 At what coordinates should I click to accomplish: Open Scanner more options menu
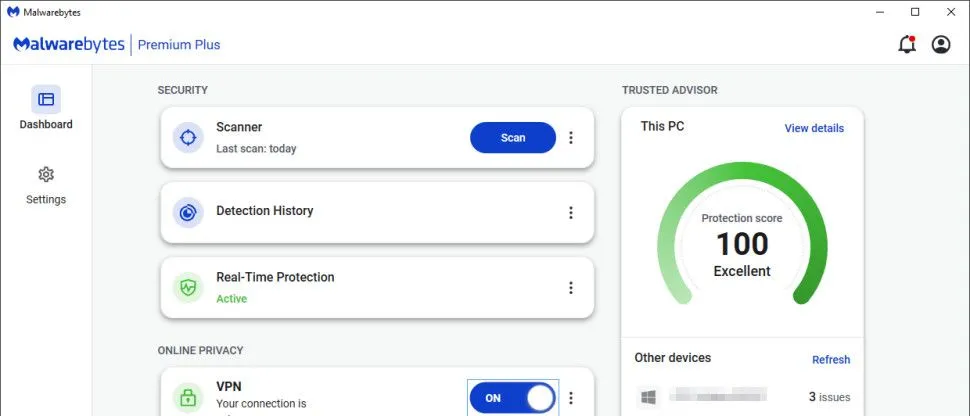point(571,138)
